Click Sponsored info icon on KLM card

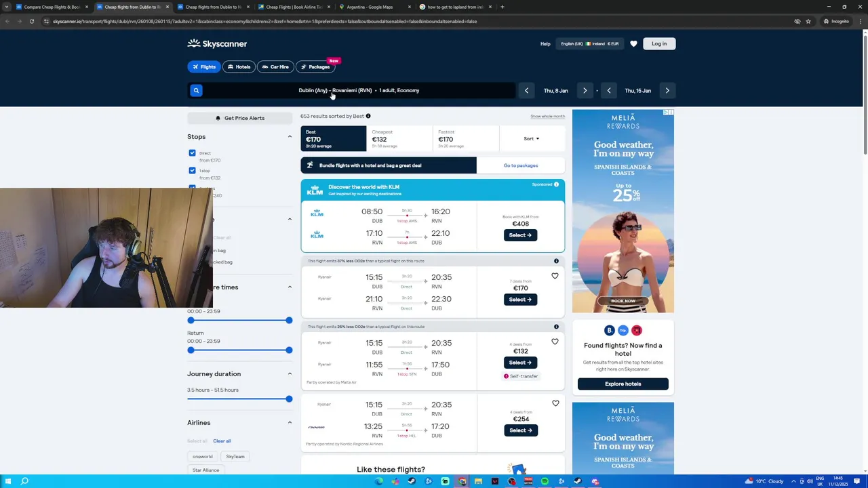(556, 184)
